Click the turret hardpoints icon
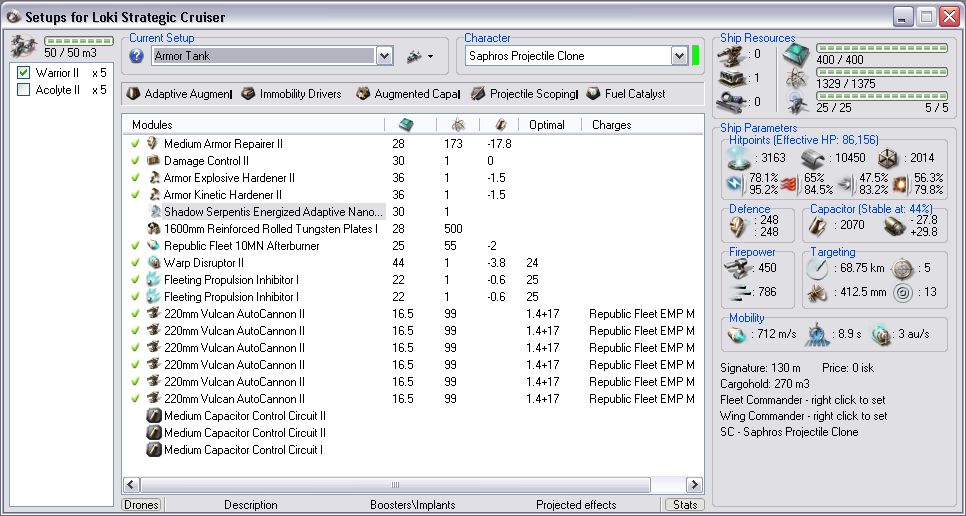 (x=731, y=55)
